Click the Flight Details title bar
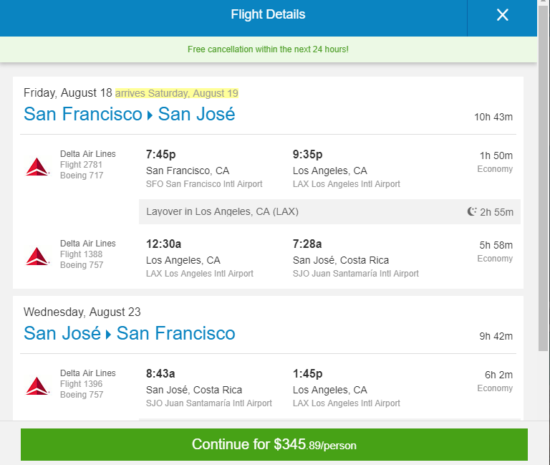 pyautogui.click(x=268, y=15)
